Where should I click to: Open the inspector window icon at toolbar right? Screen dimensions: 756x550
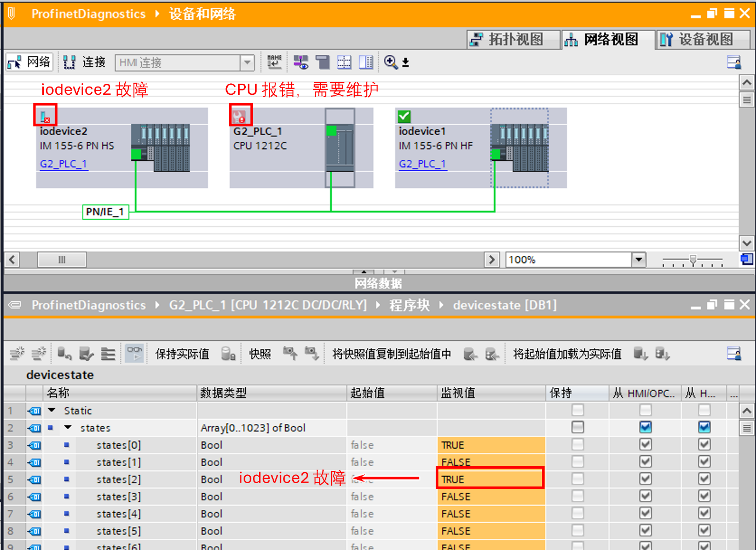(734, 62)
